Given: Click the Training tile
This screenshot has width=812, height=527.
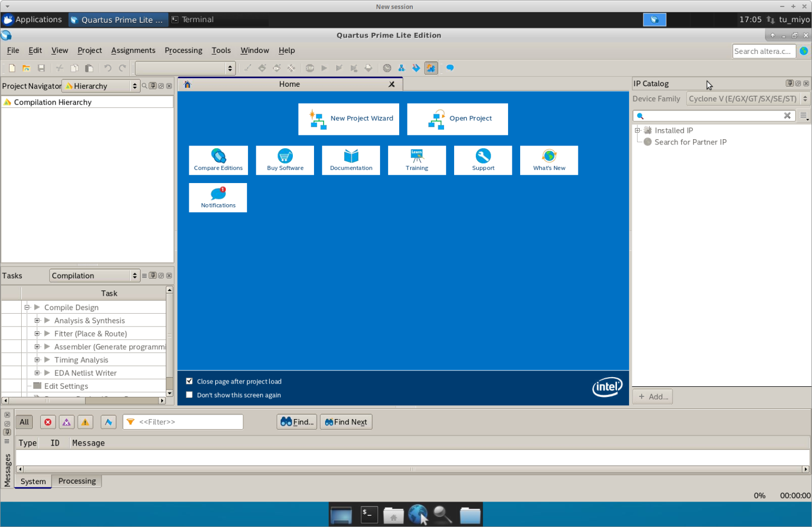Looking at the screenshot, I should pyautogui.click(x=417, y=160).
